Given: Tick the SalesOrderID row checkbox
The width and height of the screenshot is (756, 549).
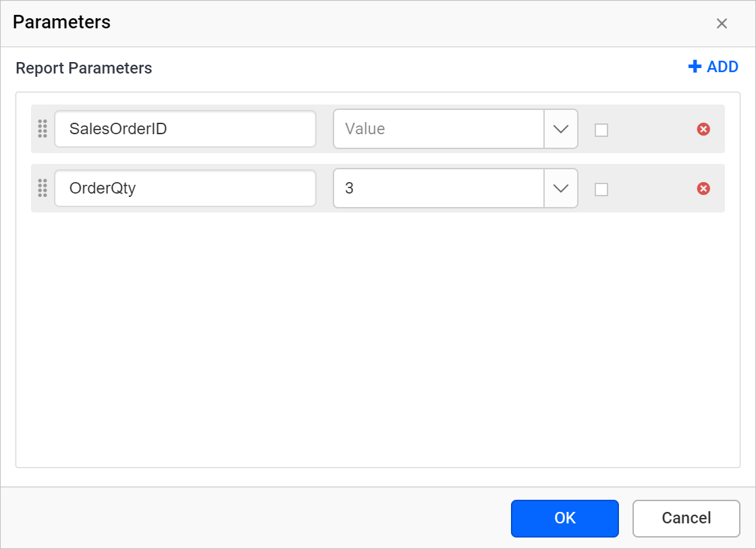Looking at the screenshot, I should (x=601, y=130).
